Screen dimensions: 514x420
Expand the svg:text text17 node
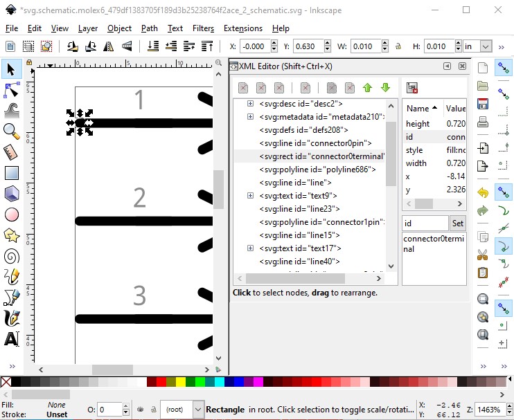pos(250,248)
